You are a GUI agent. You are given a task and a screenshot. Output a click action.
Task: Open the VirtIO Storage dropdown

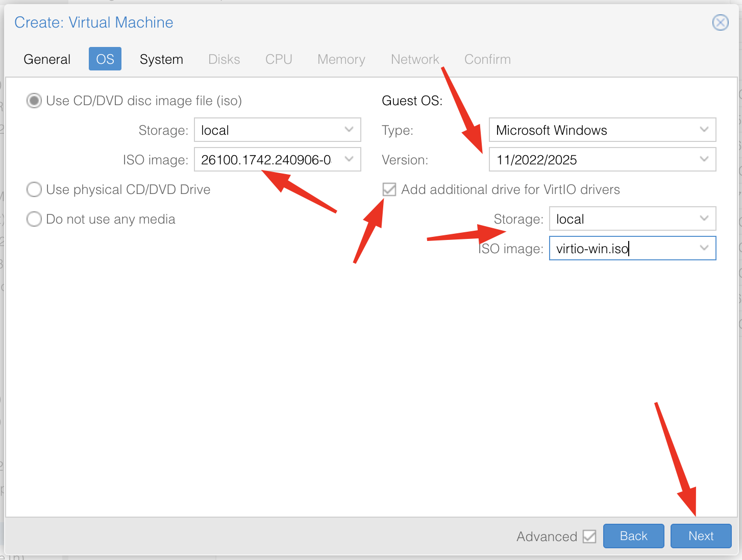[704, 218]
